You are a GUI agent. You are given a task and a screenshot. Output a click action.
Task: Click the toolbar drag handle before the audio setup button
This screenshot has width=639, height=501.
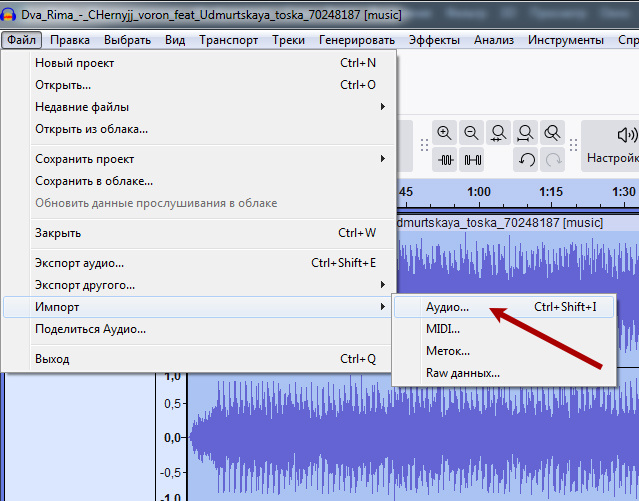click(573, 145)
